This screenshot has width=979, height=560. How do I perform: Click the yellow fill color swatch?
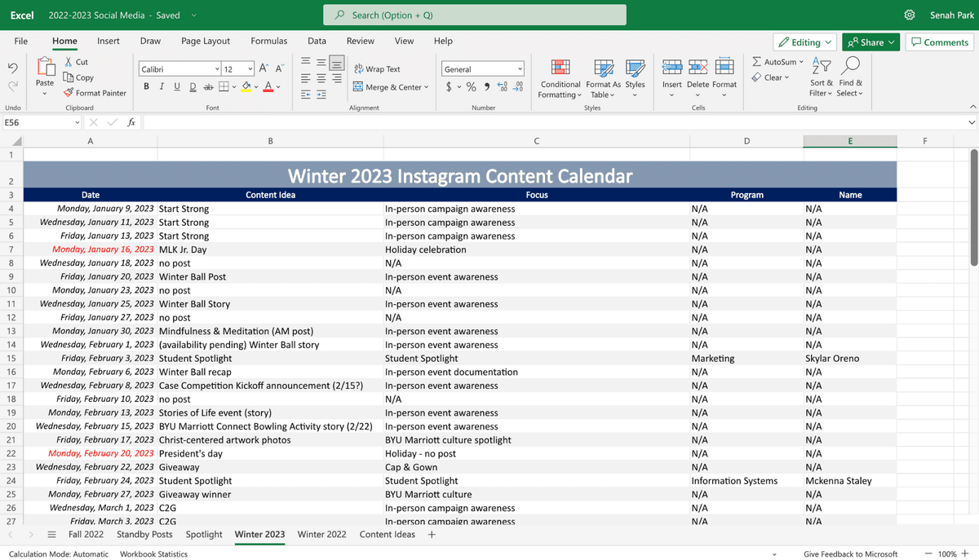[246, 87]
